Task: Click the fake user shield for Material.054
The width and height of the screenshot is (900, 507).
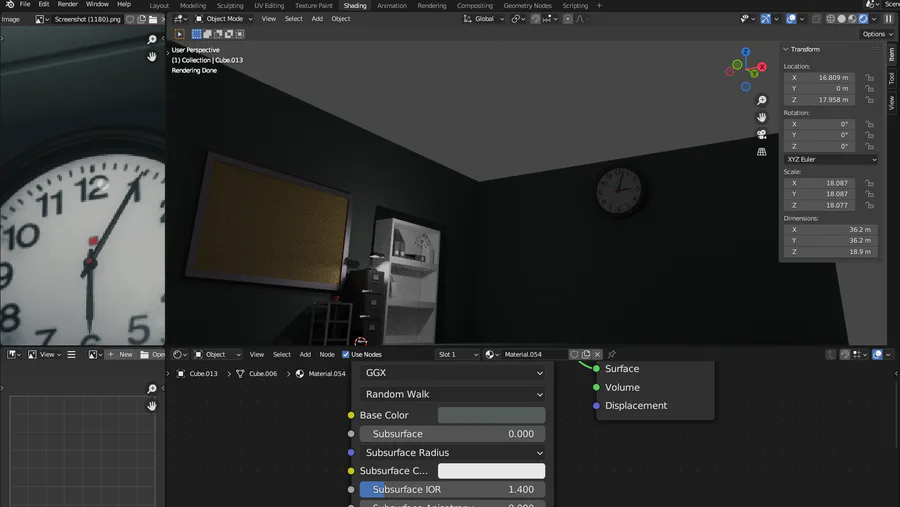Action: tap(574, 354)
